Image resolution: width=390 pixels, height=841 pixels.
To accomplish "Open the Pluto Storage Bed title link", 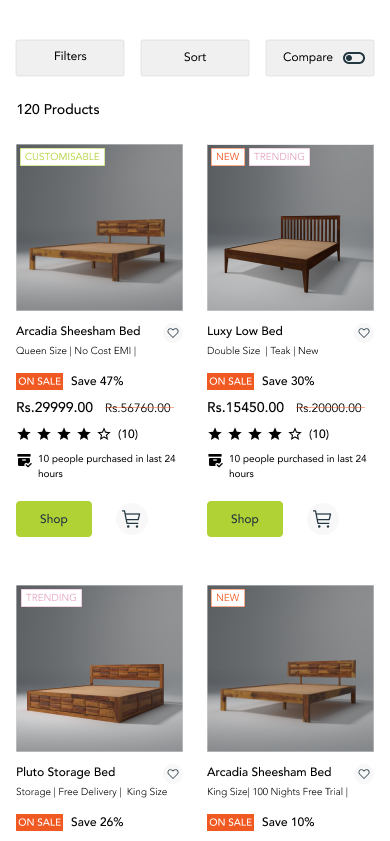I will click(65, 772).
